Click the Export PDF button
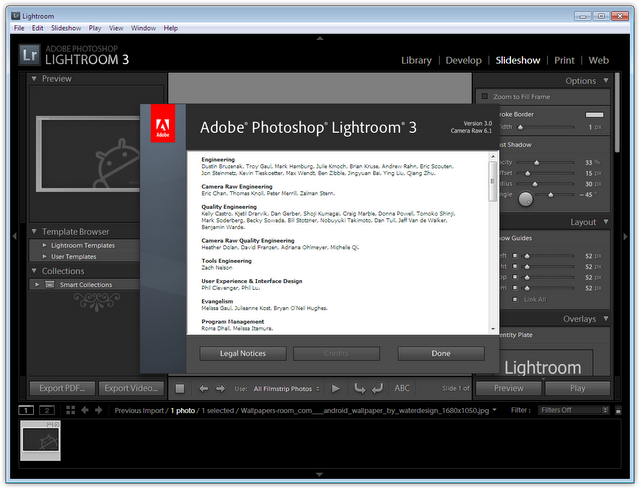 click(62, 388)
